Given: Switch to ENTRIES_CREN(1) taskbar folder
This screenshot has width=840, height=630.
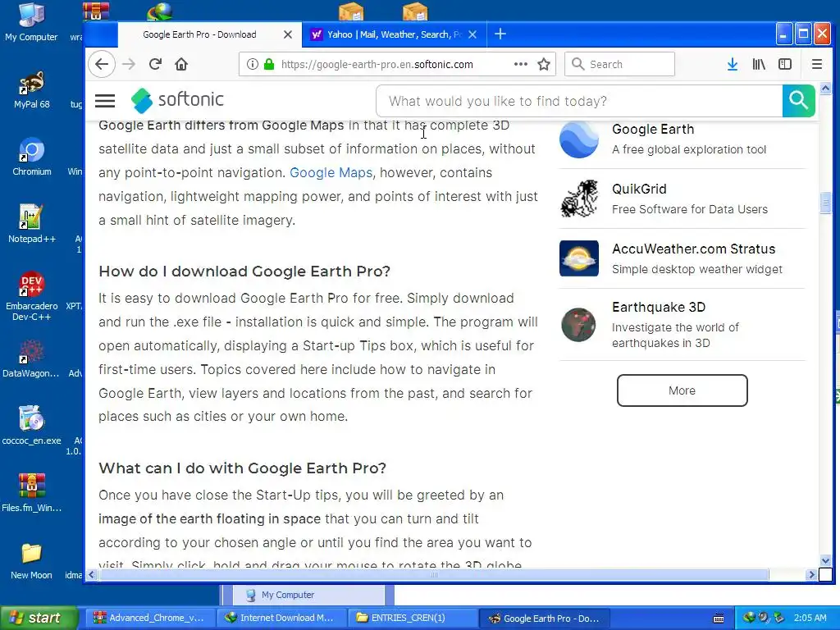Looking at the screenshot, I should point(412,619).
